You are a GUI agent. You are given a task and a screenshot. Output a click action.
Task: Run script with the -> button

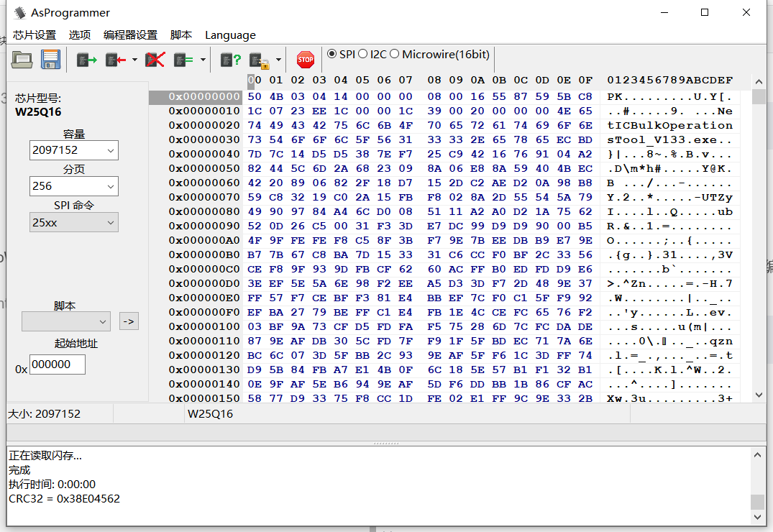click(x=129, y=321)
